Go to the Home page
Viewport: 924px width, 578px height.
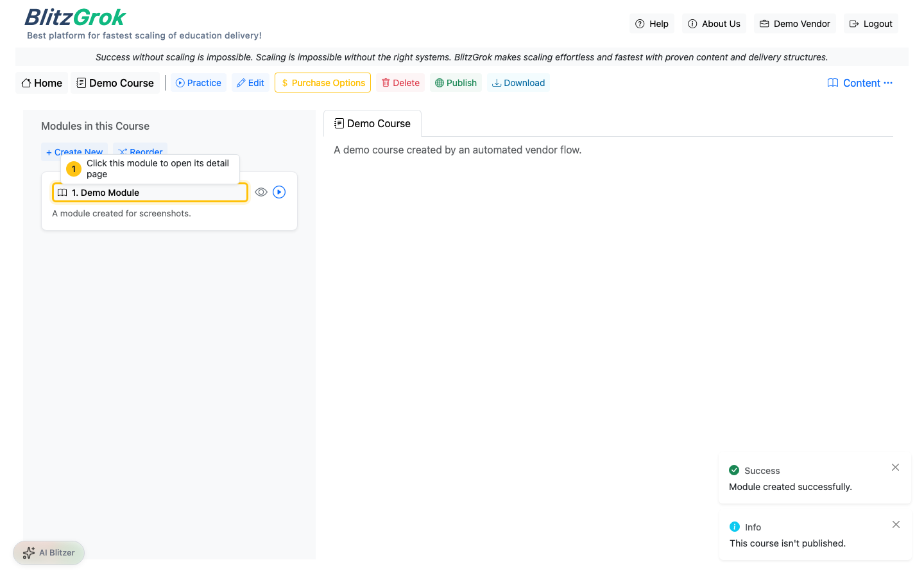[x=42, y=83]
